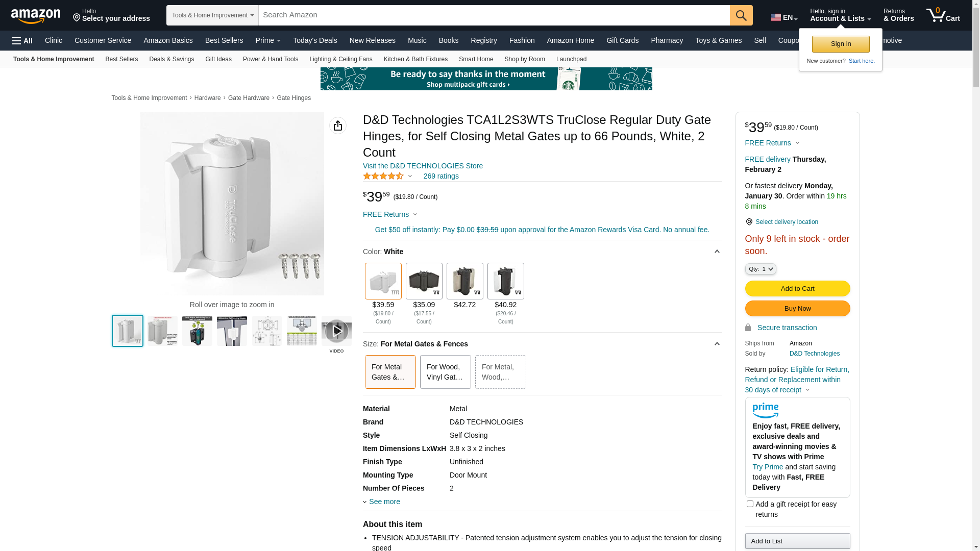Check the gift receipt checkbox

point(750,504)
